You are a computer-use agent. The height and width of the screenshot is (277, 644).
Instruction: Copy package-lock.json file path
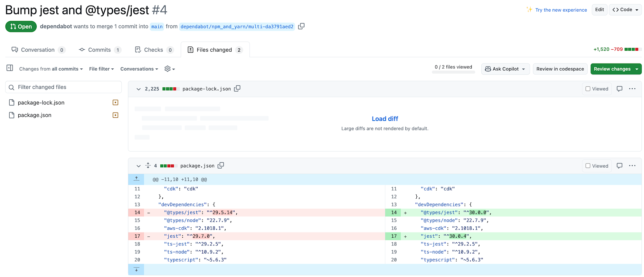[x=237, y=89]
